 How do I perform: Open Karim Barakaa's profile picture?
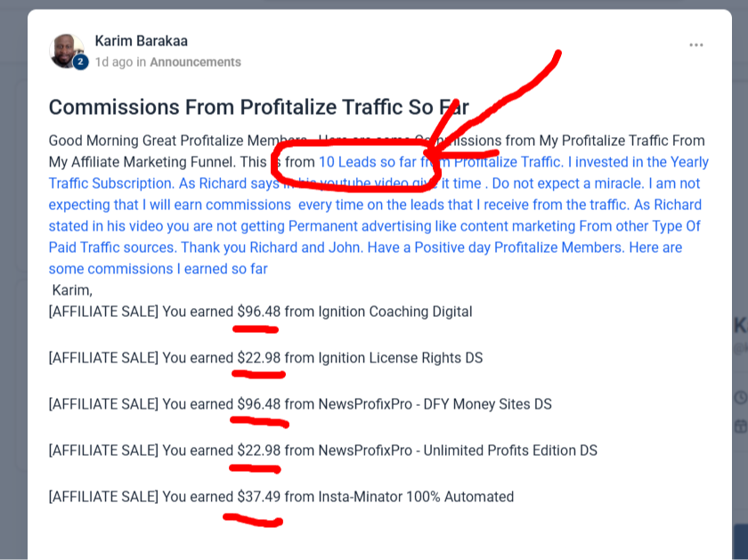(66, 51)
